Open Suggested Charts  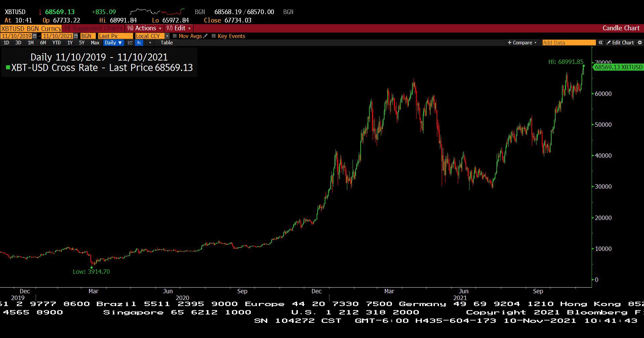click(93, 28)
